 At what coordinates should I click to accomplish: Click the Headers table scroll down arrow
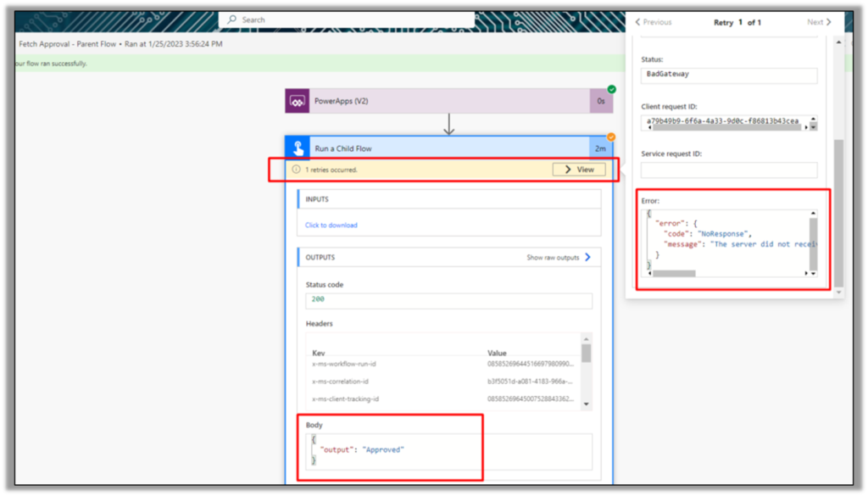587,404
